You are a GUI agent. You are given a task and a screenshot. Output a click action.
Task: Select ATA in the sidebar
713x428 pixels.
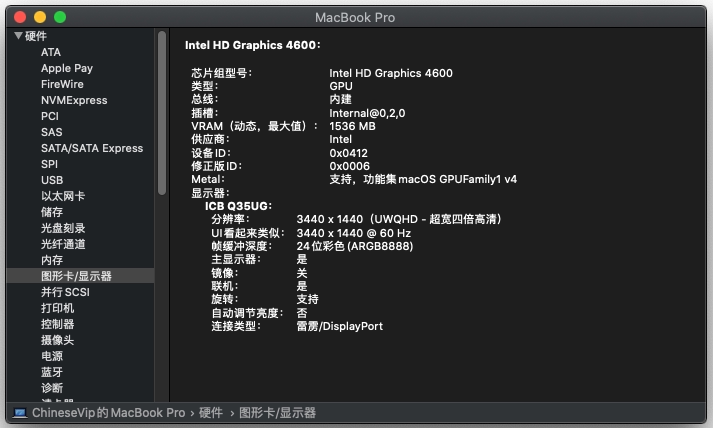click(x=51, y=52)
